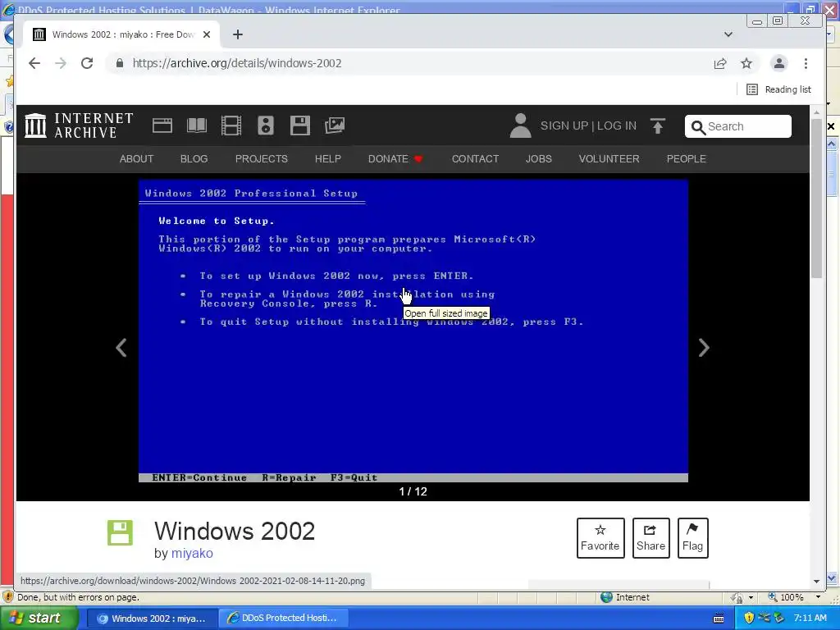Open the Audio speaker icon
The image size is (840, 630).
coord(266,126)
